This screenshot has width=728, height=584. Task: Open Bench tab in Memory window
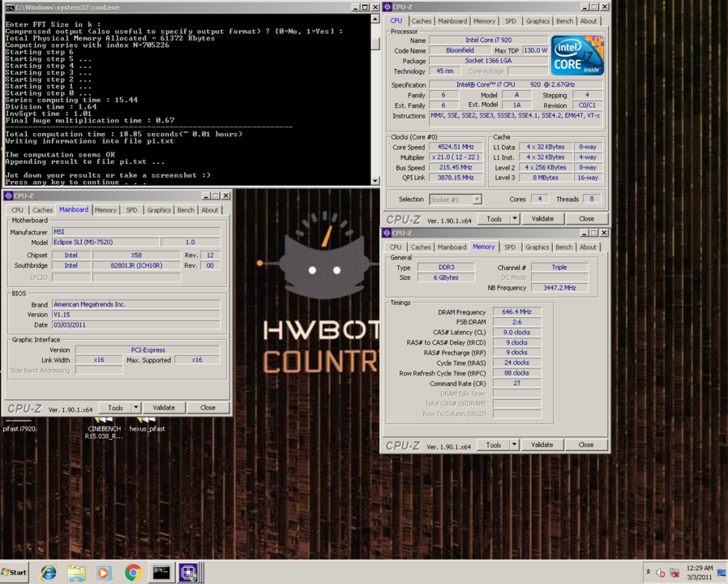(564, 247)
